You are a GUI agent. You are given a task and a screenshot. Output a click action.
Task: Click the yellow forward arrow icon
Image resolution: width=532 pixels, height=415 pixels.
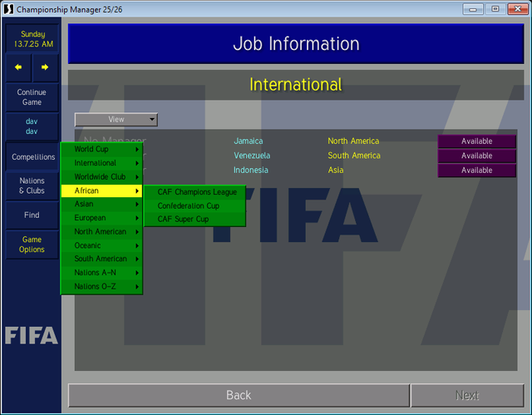pyautogui.click(x=45, y=67)
